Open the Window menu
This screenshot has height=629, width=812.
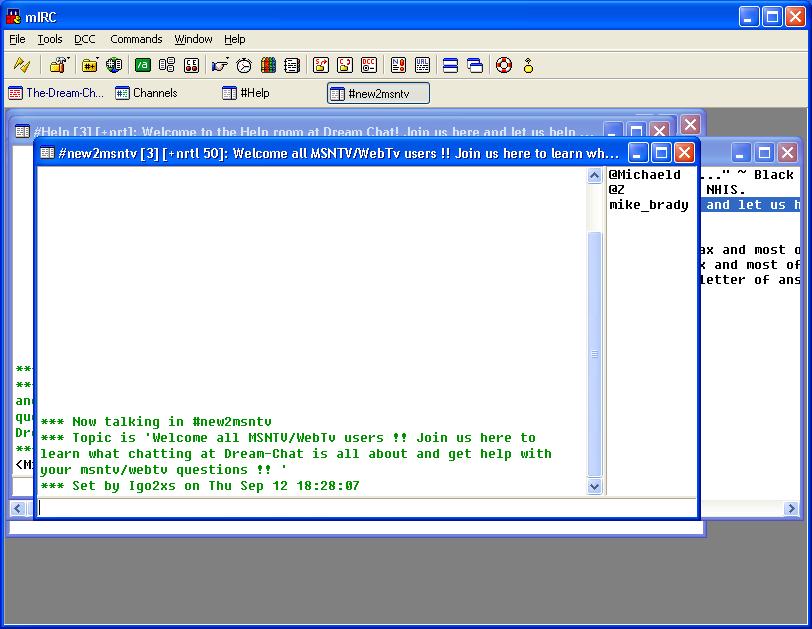[193, 39]
